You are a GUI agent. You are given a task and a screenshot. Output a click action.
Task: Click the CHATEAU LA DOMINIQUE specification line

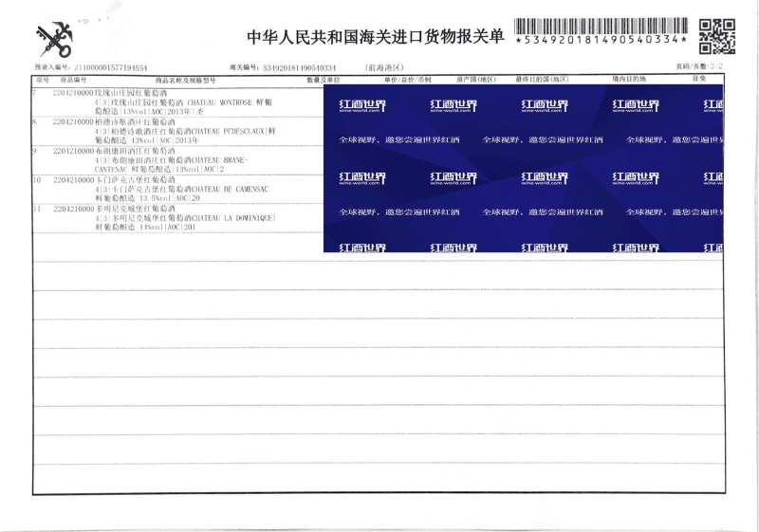[185, 218]
